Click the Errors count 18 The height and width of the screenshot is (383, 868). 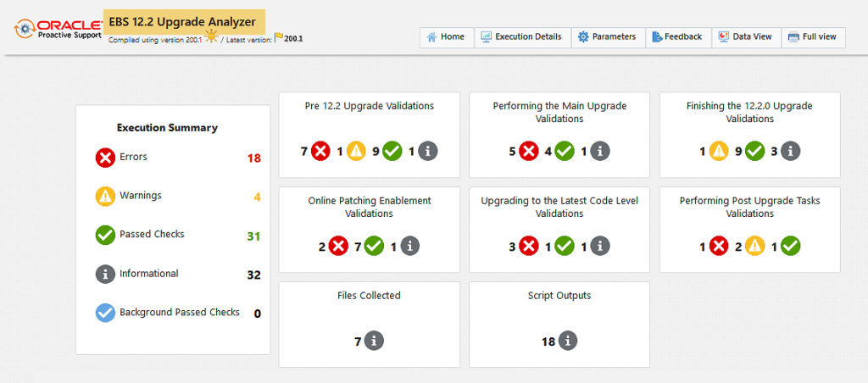tap(254, 158)
